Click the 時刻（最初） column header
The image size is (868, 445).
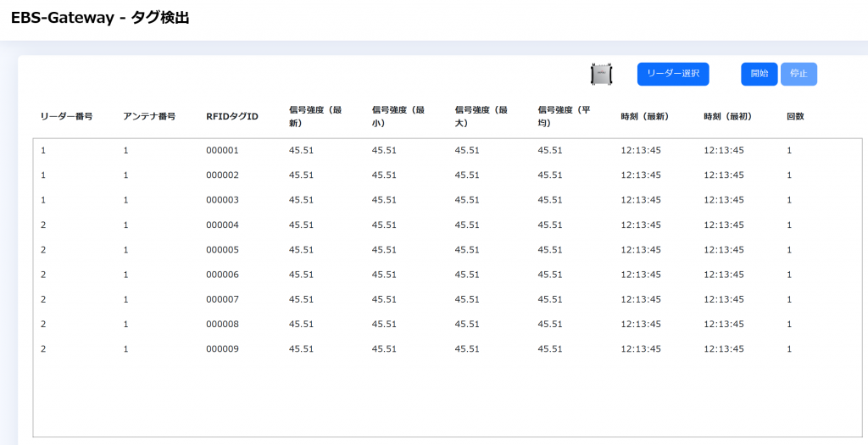(x=728, y=116)
